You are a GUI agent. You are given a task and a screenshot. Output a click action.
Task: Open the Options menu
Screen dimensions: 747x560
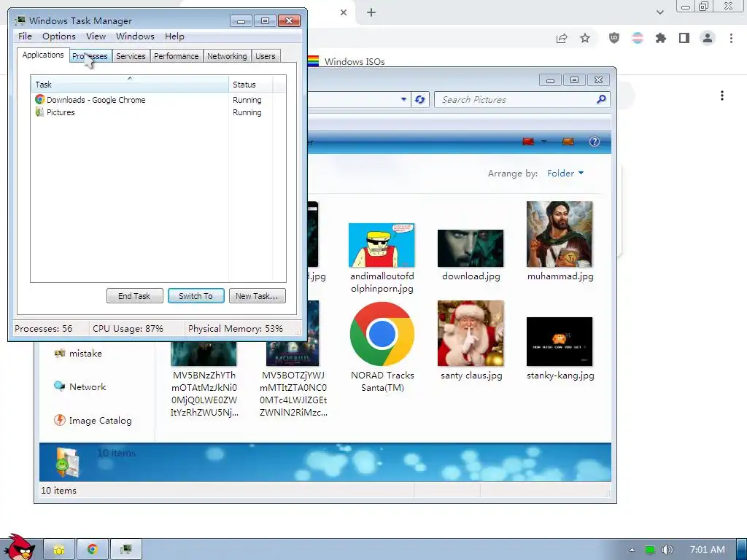click(58, 36)
